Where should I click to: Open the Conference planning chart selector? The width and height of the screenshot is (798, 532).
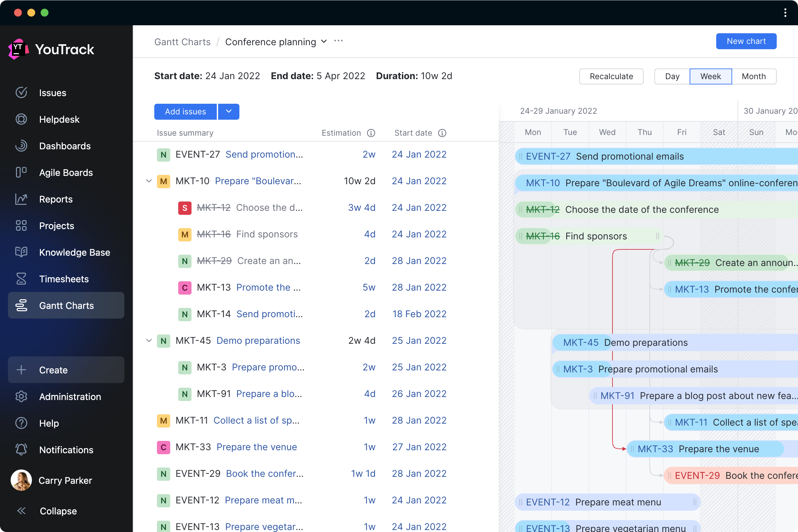click(276, 42)
